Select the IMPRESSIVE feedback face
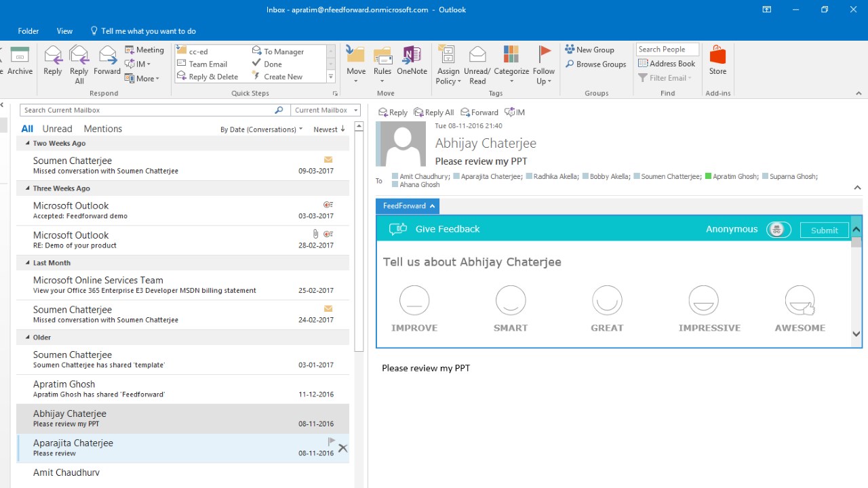 pyautogui.click(x=703, y=300)
